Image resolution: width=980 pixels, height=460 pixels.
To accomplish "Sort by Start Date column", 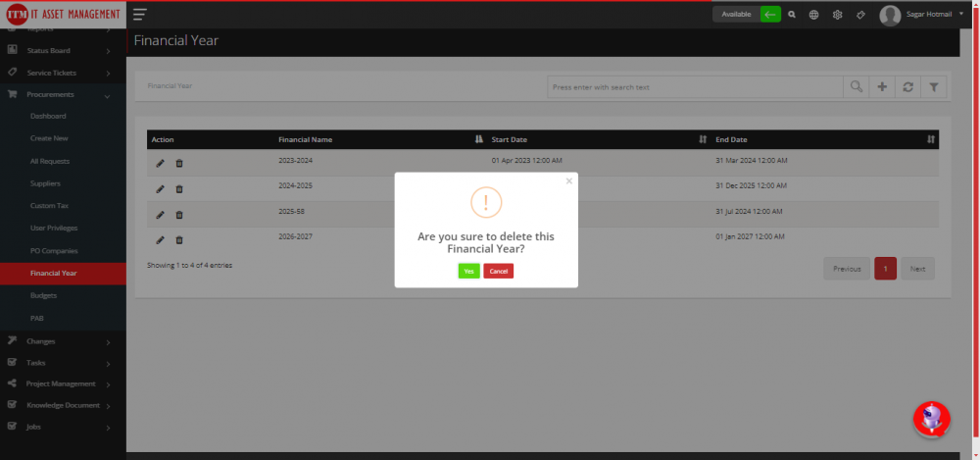I will coord(703,139).
